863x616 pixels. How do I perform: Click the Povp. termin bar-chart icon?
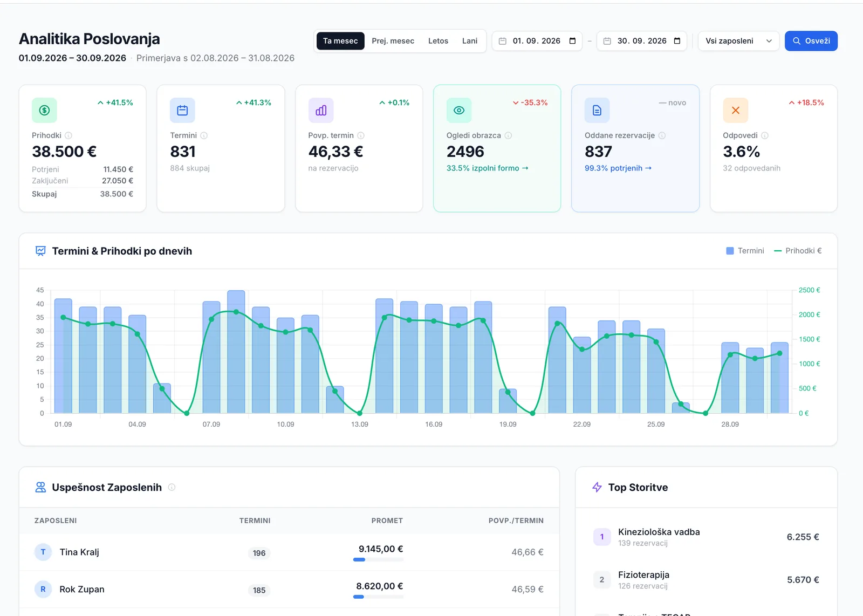point(321,110)
